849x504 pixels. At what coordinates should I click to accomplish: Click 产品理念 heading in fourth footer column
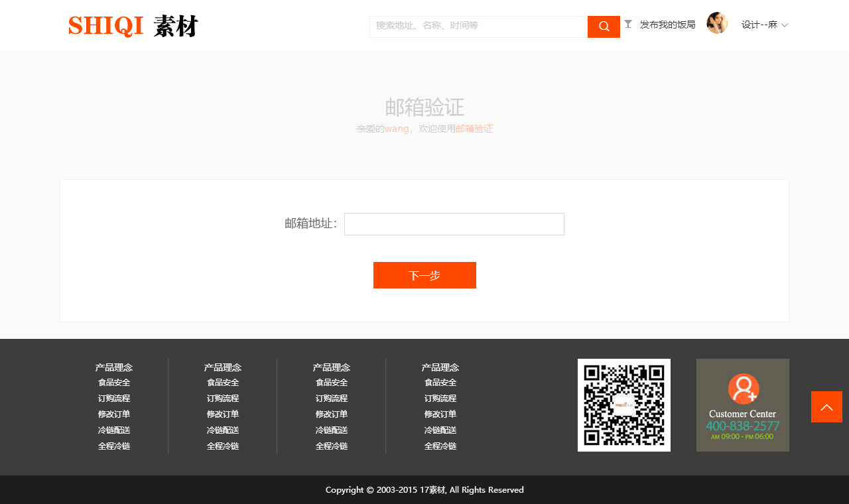[440, 367]
